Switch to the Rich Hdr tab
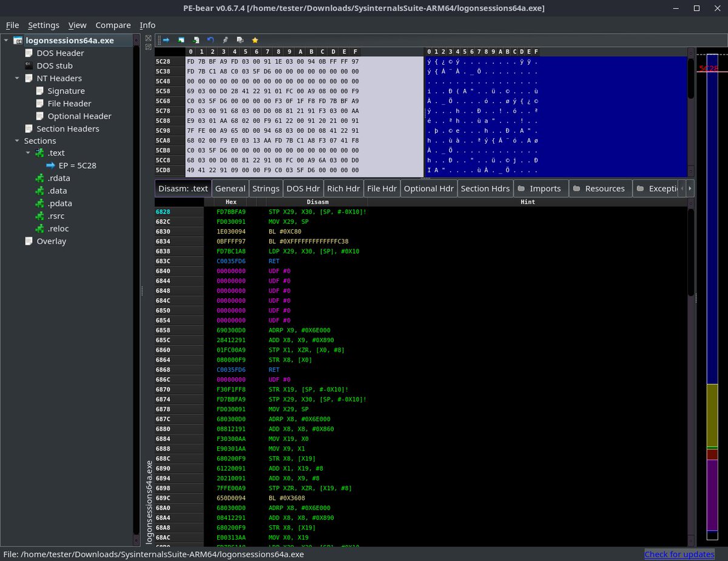The image size is (728, 561). pyautogui.click(x=343, y=189)
